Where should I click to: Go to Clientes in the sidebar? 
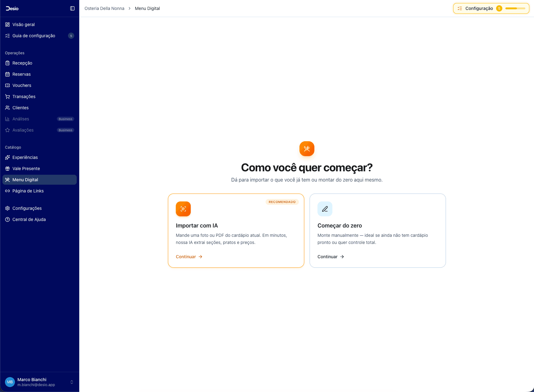tap(21, 108)
